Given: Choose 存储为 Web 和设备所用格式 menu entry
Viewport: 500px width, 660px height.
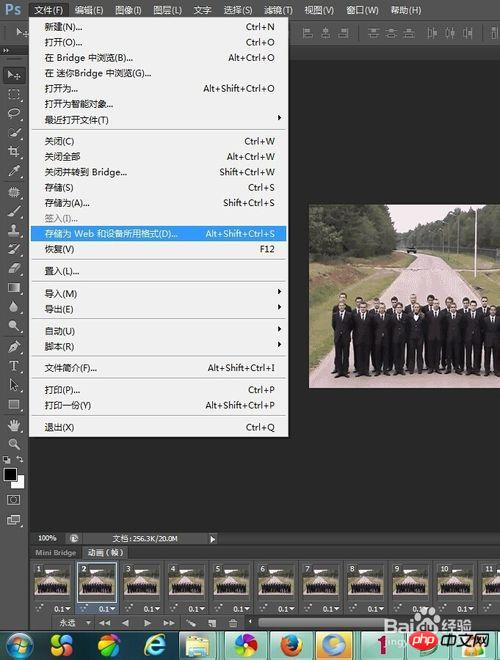Looking at the screenshot, I should (159, 234).
